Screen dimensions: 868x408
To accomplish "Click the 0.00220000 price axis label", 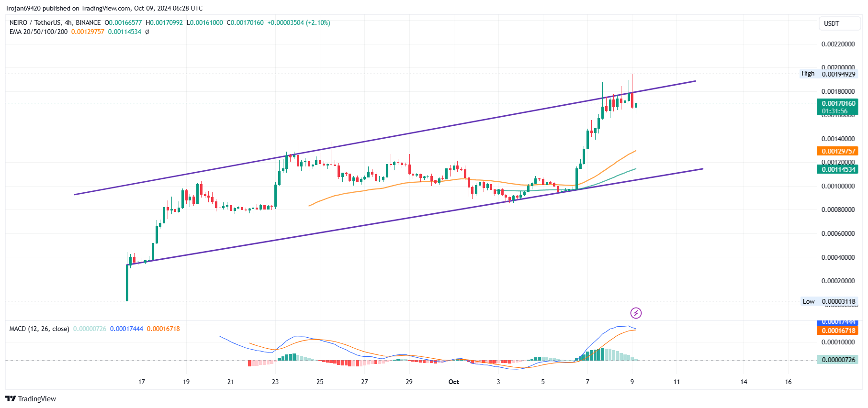I will pos(838,44).
